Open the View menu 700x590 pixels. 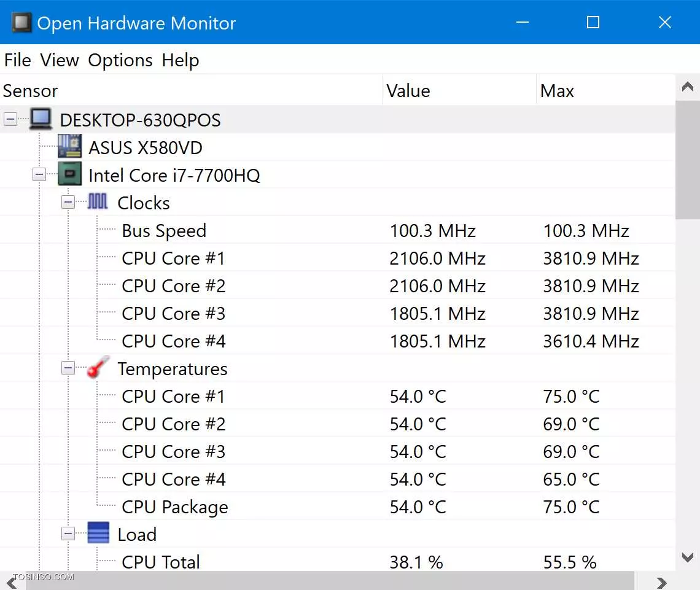(60, 60)
